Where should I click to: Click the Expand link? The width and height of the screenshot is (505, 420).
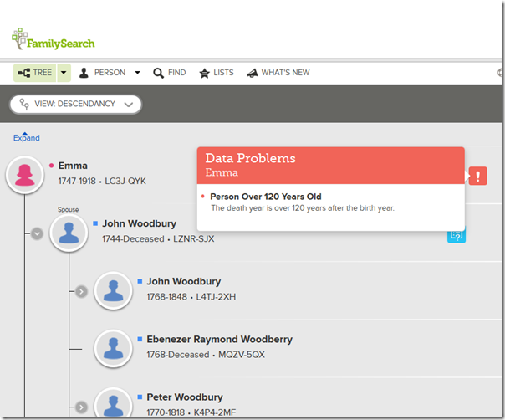tap(27, 137)
